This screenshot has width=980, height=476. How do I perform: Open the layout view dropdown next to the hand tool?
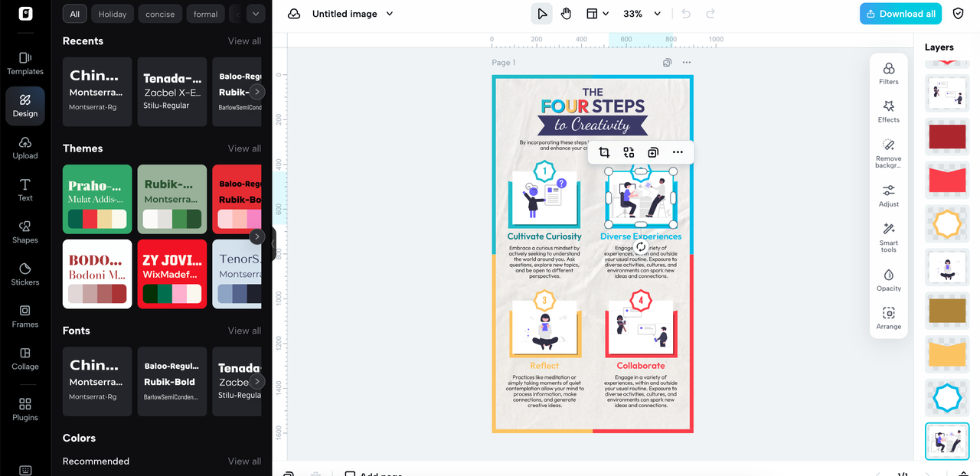[x=597, y=13]
